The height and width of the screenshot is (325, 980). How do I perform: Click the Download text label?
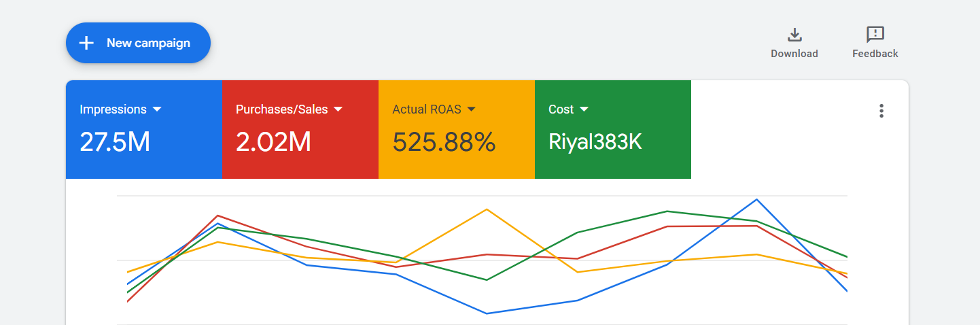[x=794, y=54]
